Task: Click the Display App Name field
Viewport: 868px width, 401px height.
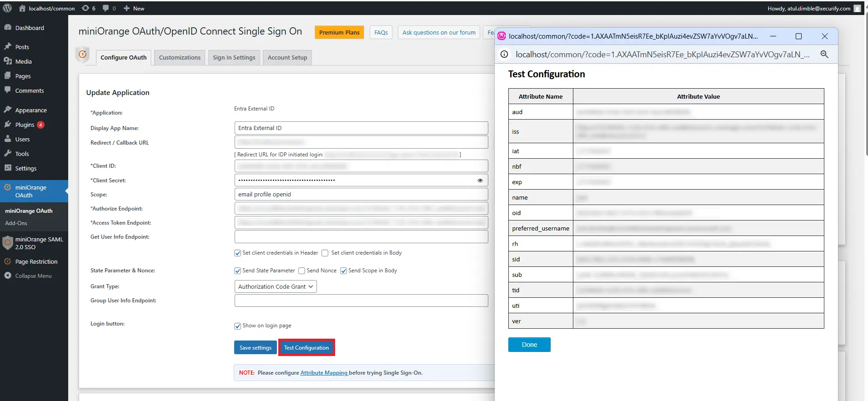Action: point(361,128)
